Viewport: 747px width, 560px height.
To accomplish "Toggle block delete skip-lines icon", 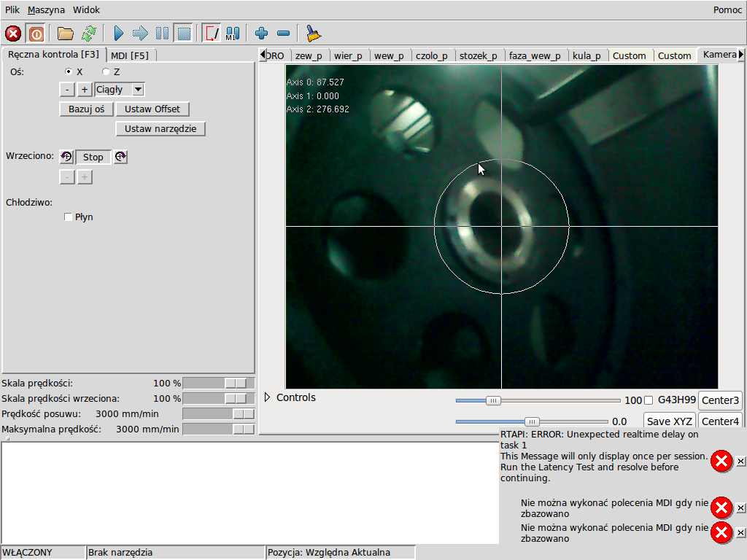I will pyautogui.click(x=211, y=34).
